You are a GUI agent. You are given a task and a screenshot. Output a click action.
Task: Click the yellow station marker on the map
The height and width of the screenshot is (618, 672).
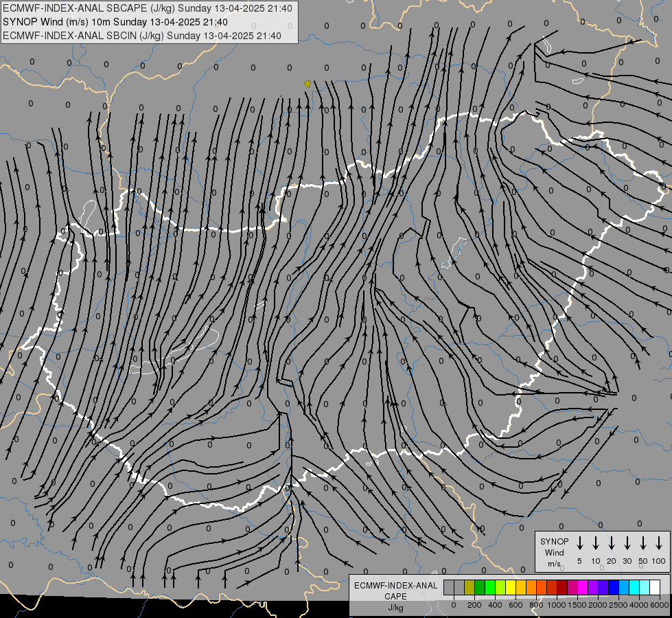pyautogui.click(x=308, y=84)
